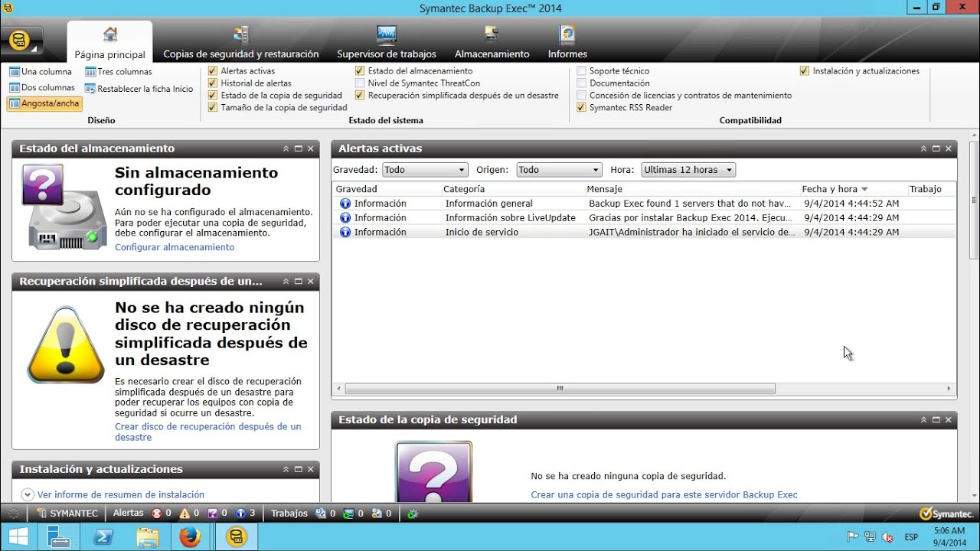Click the SYMANTEC server status item
The width and height of the screenshot is (980, 551).
click(67, 514)
